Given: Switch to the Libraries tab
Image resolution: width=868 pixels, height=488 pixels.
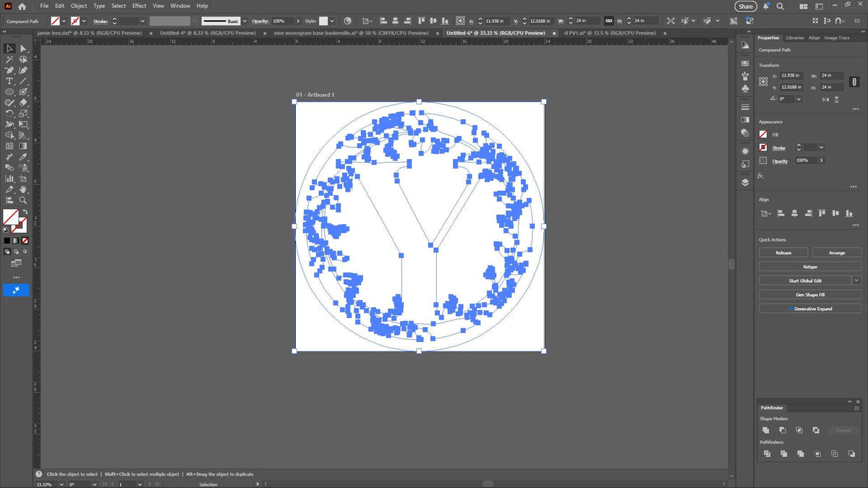Looking at the screenshot, I should [795, 38].
